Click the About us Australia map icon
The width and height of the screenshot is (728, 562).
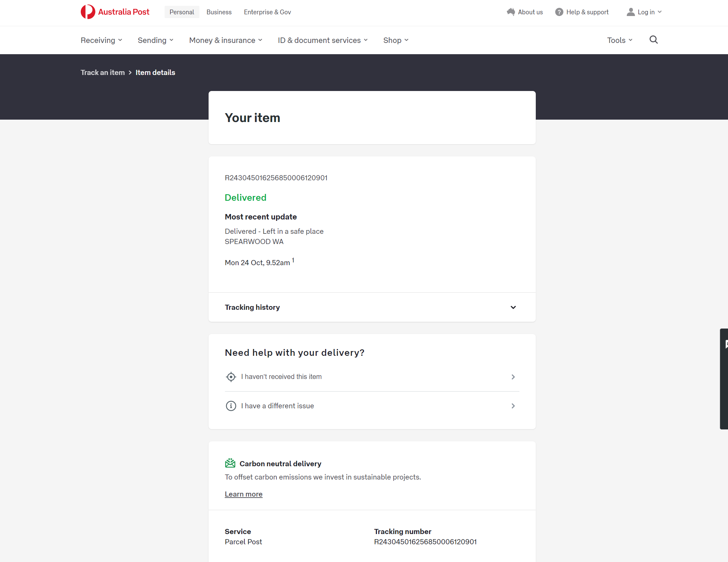(x=511, y=12)
